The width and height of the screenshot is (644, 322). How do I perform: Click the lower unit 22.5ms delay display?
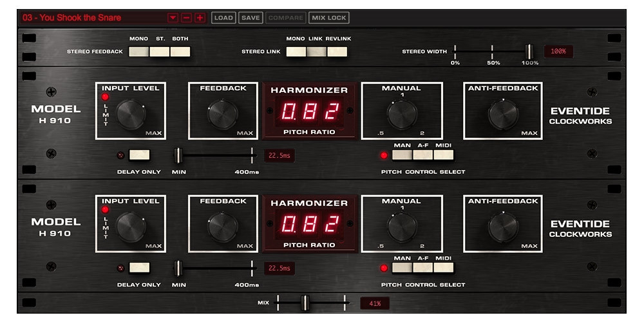coord(279,269)
